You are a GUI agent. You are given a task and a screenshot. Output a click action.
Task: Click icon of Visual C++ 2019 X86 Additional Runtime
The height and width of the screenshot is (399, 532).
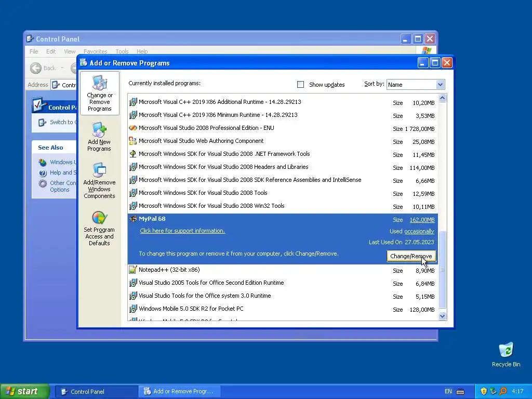133,102
